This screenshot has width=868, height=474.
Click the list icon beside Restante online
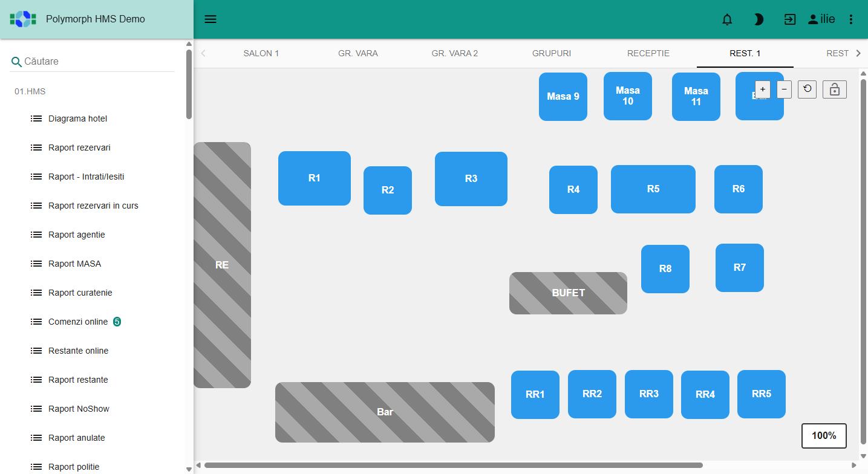tap(36, 351)
